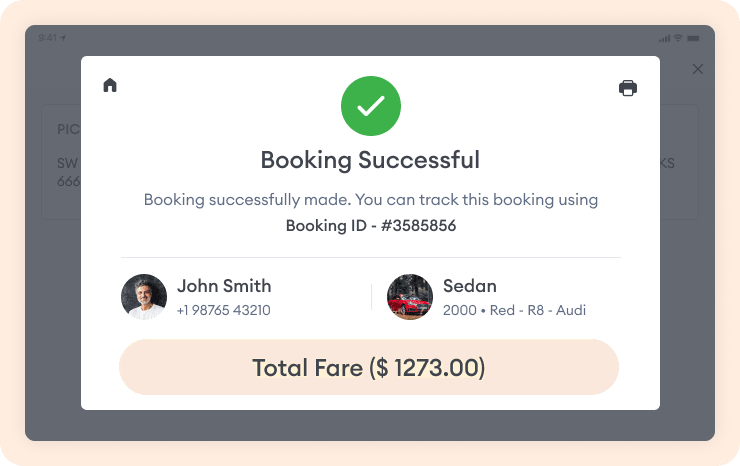Select the John Smith driver name
Viewport: 740px width, 466px height.
click(x=224, y=286)
